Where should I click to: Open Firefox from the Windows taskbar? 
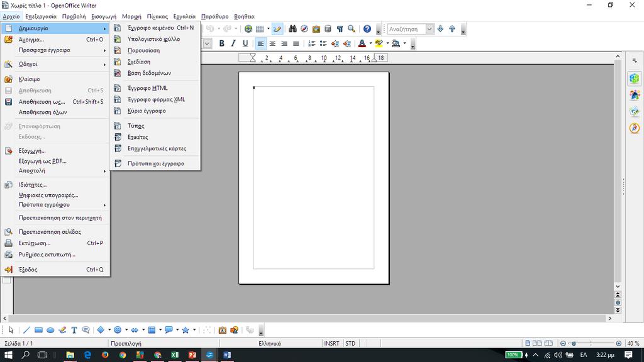tap(105, 354)
